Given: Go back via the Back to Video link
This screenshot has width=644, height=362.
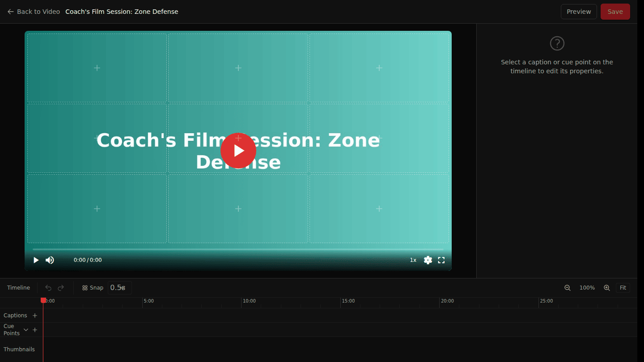Looking at the screenshot, I should [x=34, y=12].
